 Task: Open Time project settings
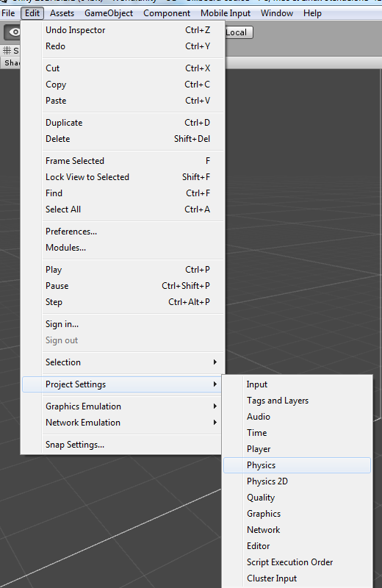pyautogui.click(x=297, y=433)
